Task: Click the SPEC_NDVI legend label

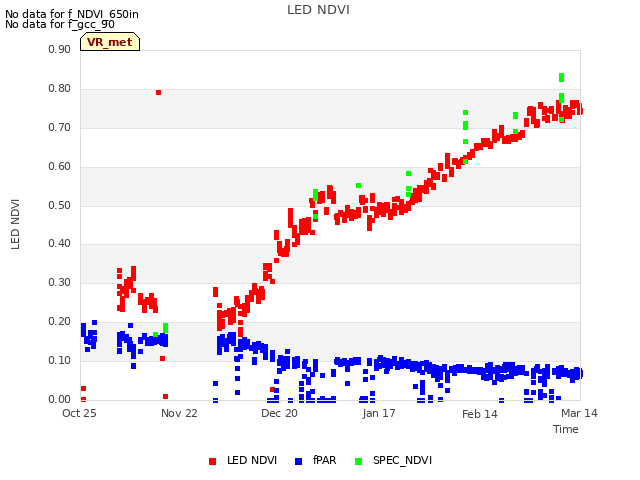Action: [x=402, y=460]
